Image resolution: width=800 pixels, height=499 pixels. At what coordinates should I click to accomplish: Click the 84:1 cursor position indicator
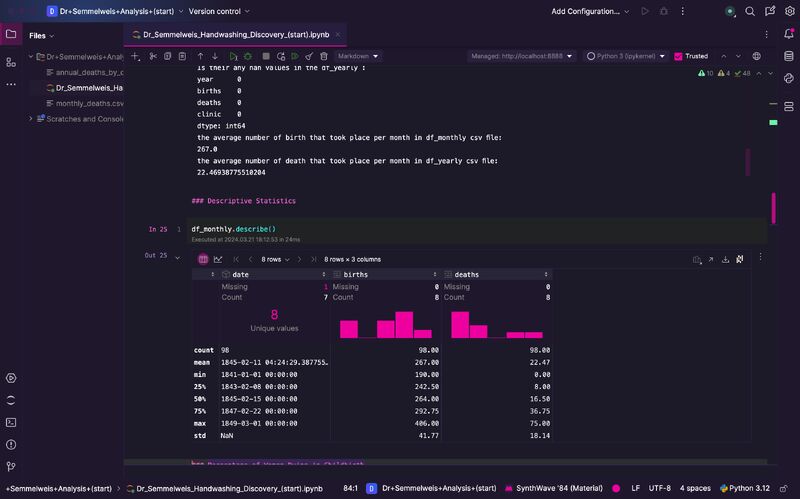[351, 488]
